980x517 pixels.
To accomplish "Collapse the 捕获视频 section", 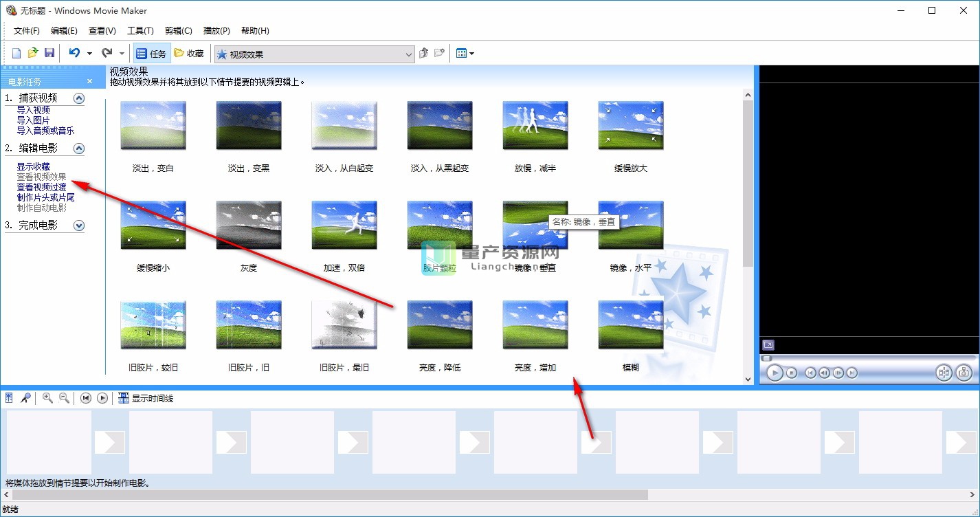I will [x=79, y=98].
